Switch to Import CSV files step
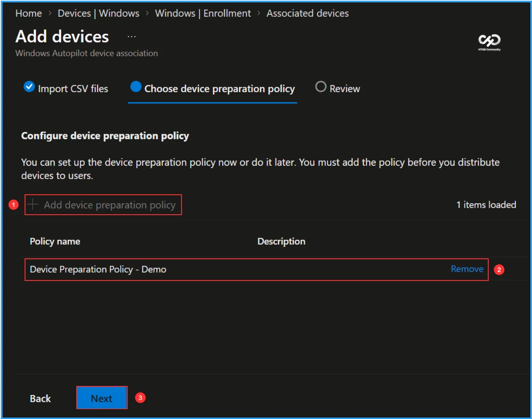The width and height of the screenshot is (532, 419). click(x=66, y=89)
